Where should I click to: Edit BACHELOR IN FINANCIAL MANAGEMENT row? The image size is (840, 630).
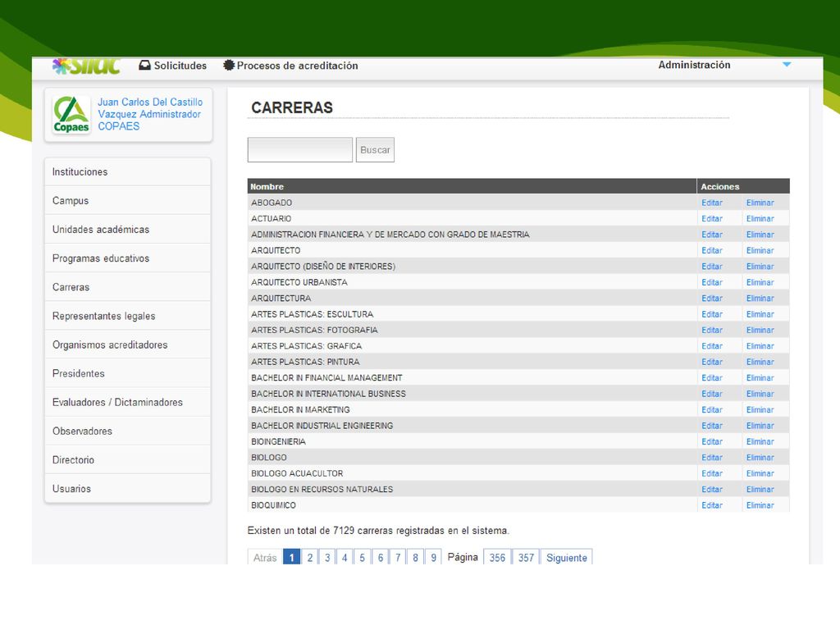(712, 377)
